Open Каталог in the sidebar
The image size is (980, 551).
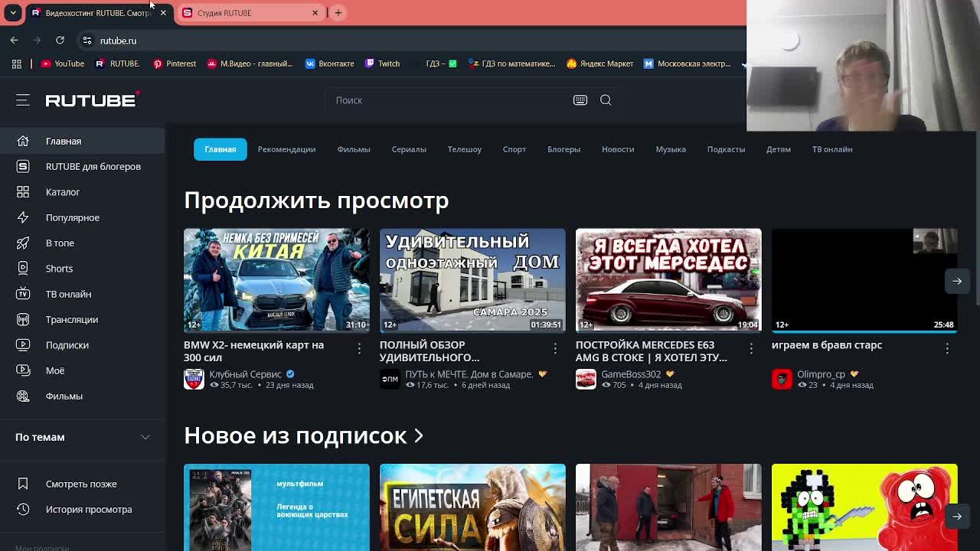pos(82,192)
